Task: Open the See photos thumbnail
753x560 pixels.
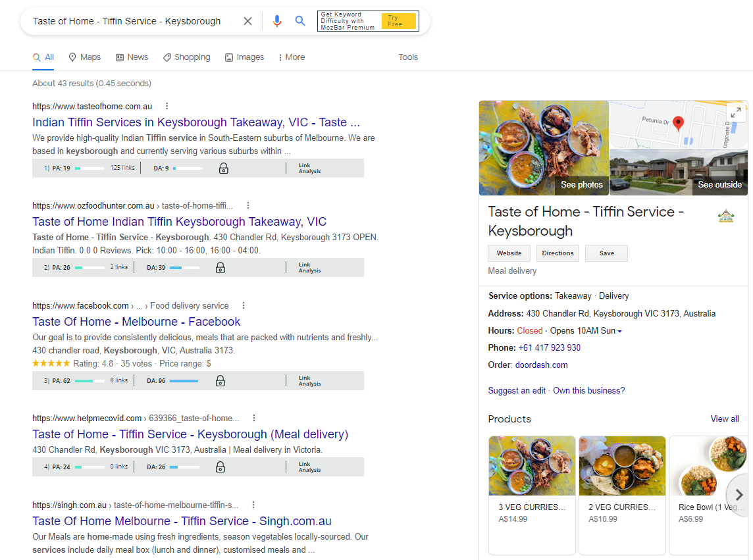Action: [x=544, y=148]
